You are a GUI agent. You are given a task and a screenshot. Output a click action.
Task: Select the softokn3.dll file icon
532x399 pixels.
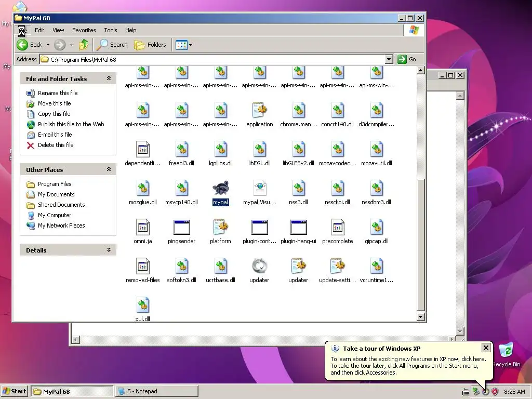pos(181,266)
